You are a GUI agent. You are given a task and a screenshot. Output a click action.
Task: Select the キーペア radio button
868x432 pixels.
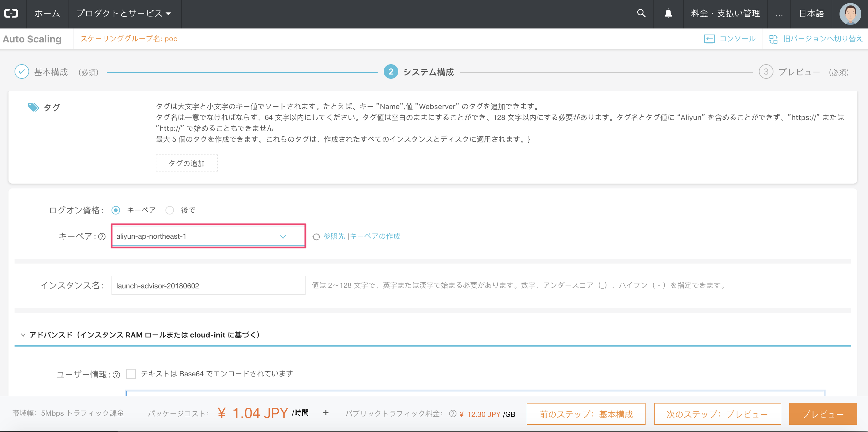point(115,211)
